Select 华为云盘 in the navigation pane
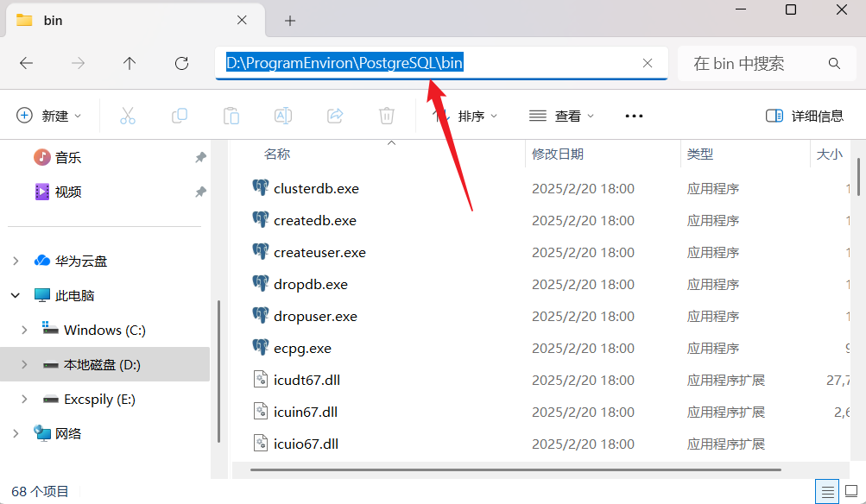This screenshot has width=866, height=504. tap(71, 261)
